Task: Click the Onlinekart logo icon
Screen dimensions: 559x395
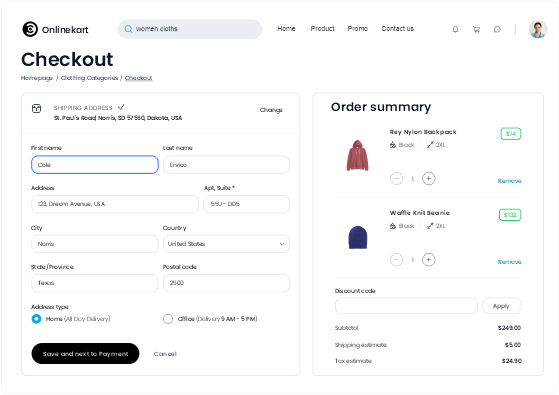Action: click(x=30, y=29)
